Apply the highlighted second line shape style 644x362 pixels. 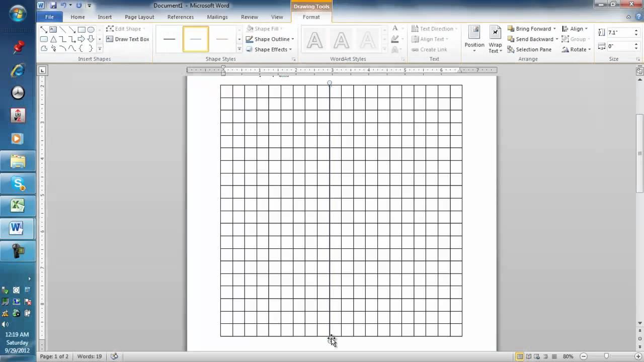(x=196, y=39)
